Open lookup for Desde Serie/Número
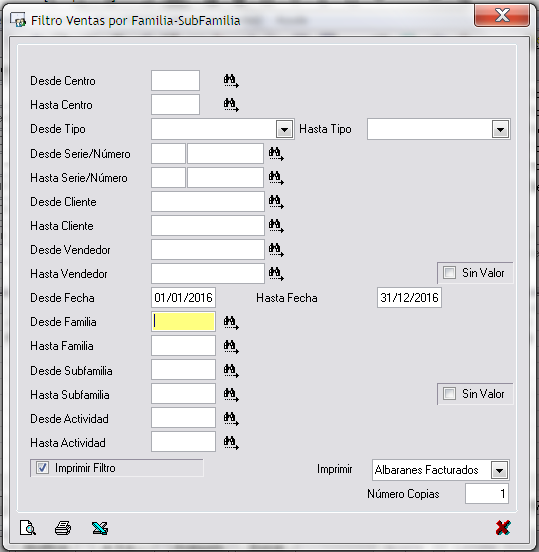 (x=276, y=154)
